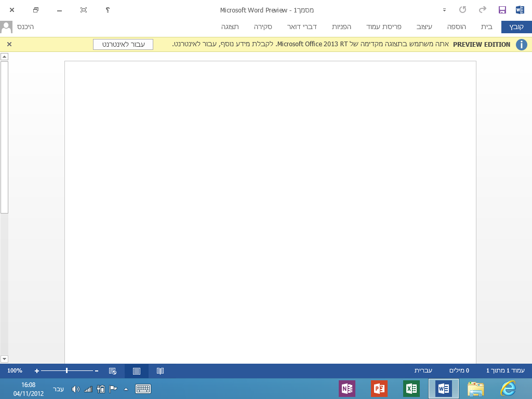This screenshot has width=532, height=399.
Task: Launch Excel from the taskbar
Action: [x=411, y=389]
